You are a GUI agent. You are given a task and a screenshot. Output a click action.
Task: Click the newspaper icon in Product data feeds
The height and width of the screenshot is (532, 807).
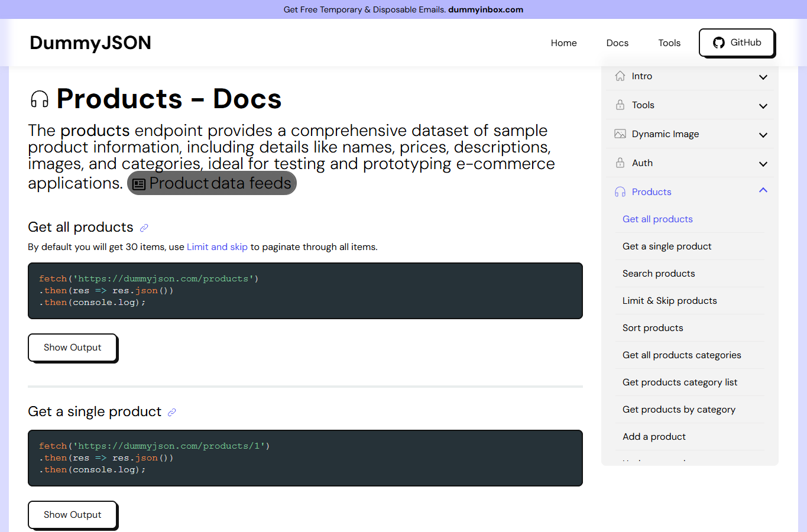(139, 184)
